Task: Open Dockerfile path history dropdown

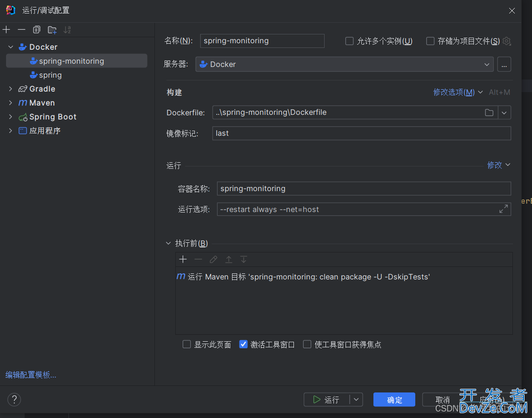Action: point(504,113)
